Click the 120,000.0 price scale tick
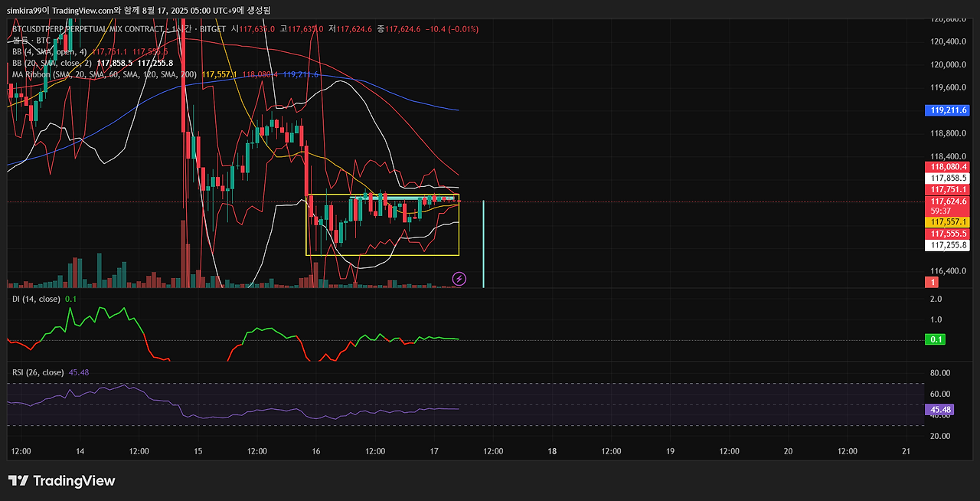The width and height of the screenshot is (980, 501). [x=949, y=64]
